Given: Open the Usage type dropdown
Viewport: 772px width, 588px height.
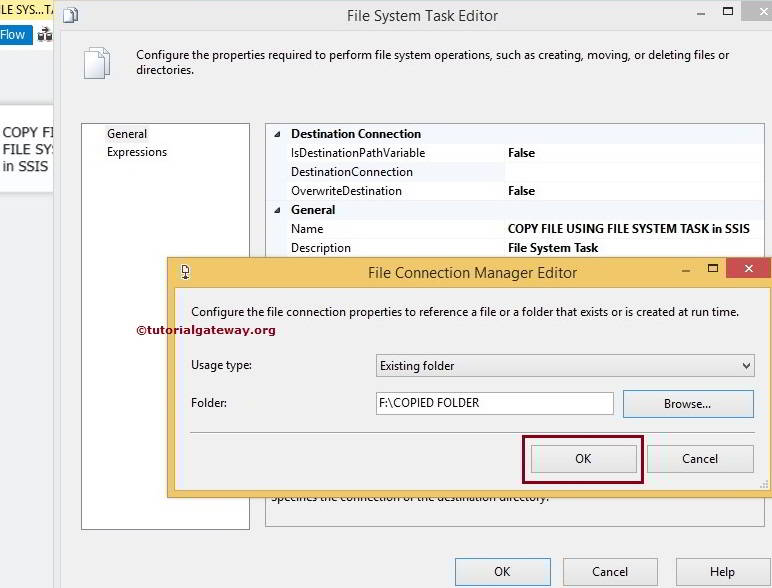Looking at the screenshot, I should [565, 365].
